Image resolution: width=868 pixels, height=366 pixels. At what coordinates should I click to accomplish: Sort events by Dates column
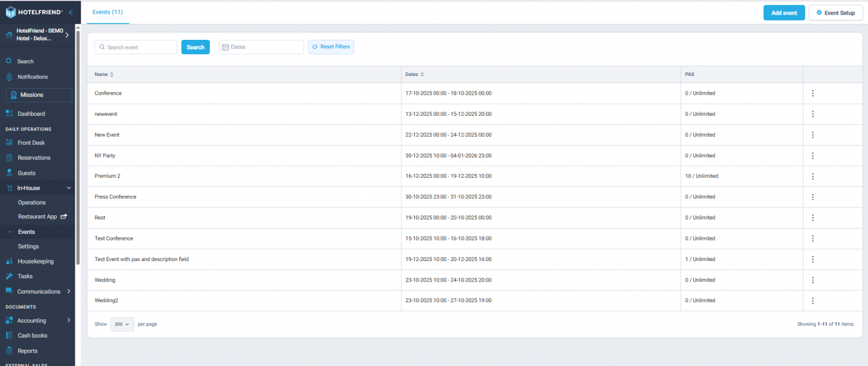[x=414, y=74]
